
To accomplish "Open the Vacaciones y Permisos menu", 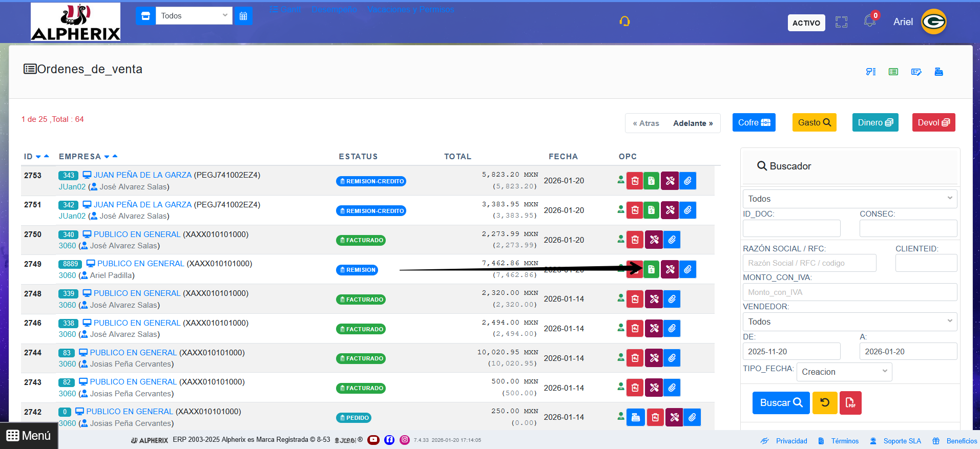I will coord(411,9).
